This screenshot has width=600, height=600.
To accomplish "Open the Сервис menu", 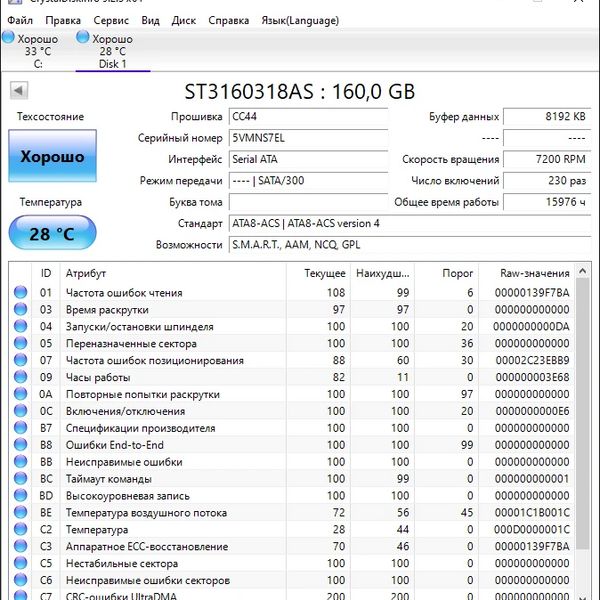I will tap(111, 20).
